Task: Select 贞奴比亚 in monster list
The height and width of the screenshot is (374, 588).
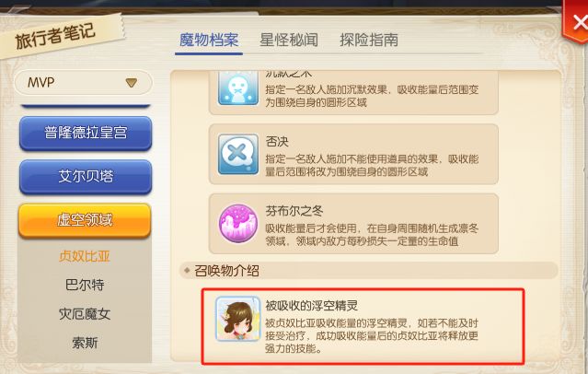Action: pos(85,256)
